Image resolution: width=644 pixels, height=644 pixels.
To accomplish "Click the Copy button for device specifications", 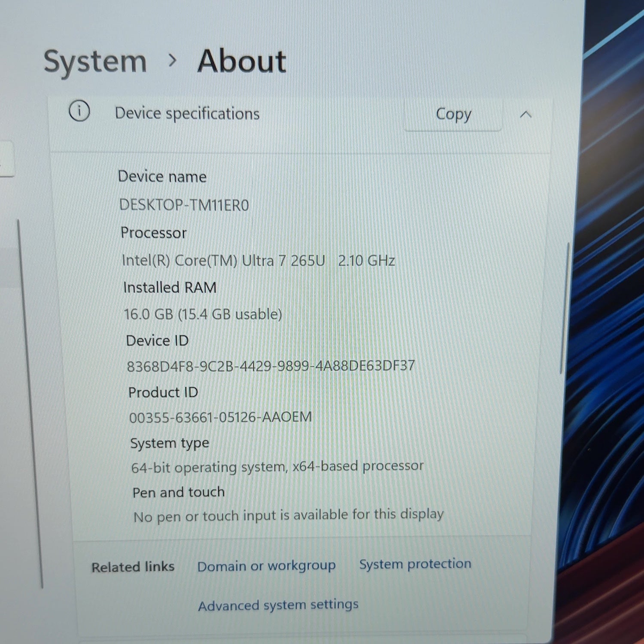I will click(453, 115).
